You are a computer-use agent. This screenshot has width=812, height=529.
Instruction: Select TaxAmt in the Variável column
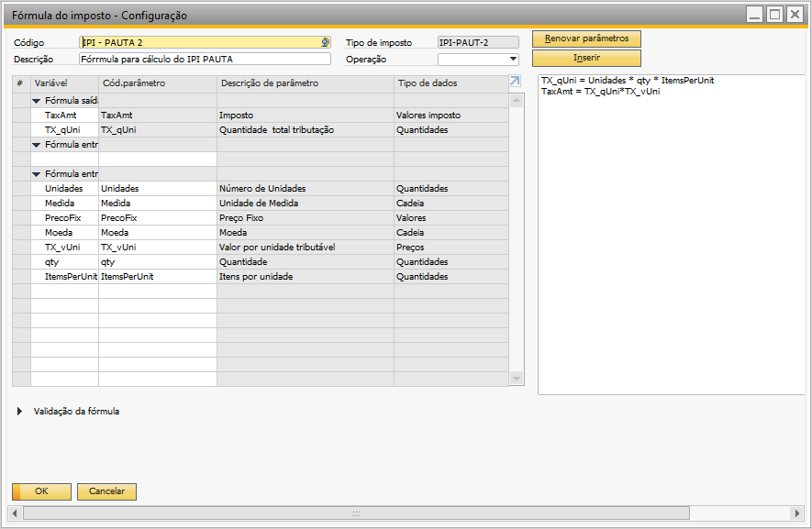[x=65, y=116]
